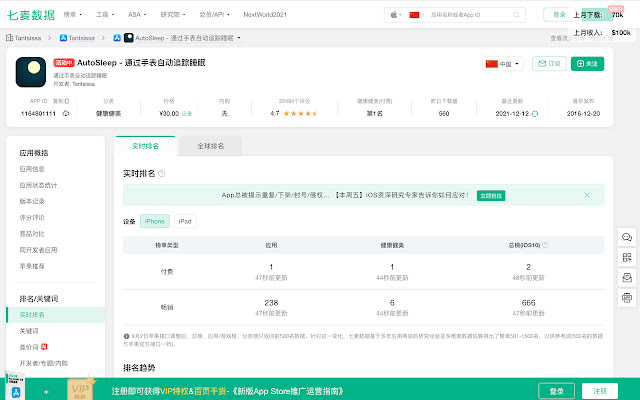Click the refresh icon beside 2021-12-12
The height and width of the screenshot is (400, 640).
[x=535, y=114]
